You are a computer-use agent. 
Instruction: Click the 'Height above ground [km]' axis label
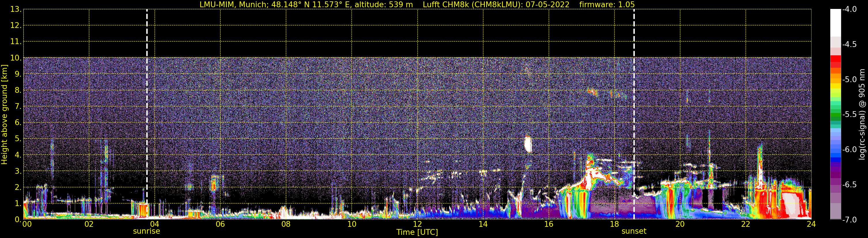[4, 115]
